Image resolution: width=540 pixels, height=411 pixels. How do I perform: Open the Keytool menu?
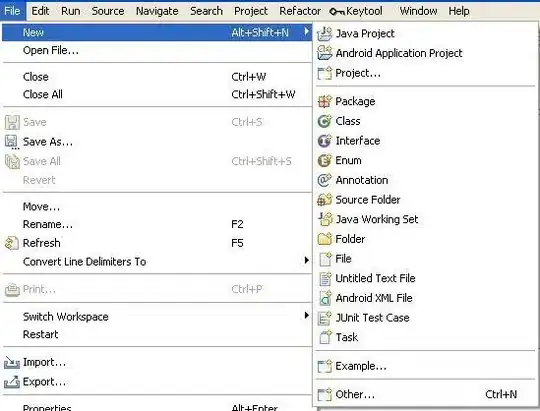click(356, 11)
